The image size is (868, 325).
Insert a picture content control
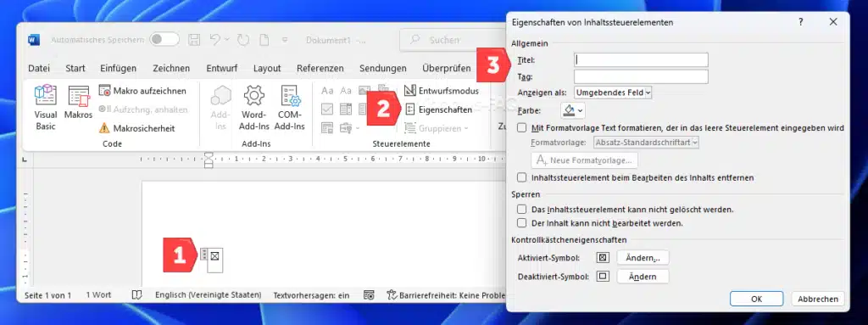pos(364,91)
